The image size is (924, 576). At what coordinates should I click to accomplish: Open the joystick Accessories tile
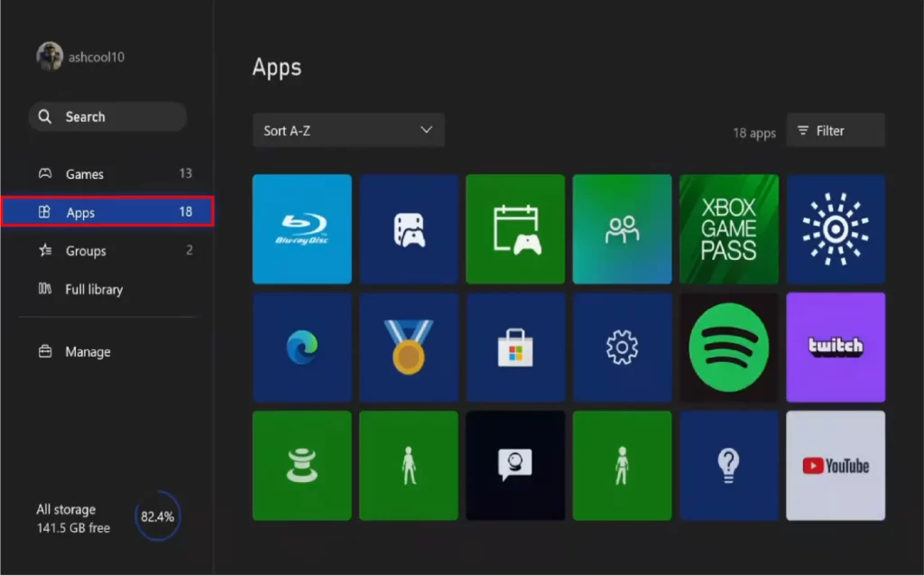coord(301,466)
